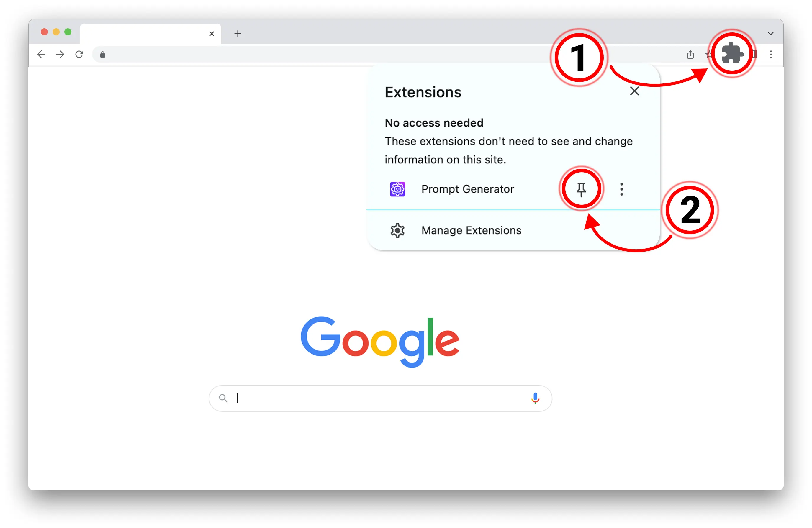Click the Manage Extensions gear icon
This screenshot has height=528, width=812.
coord(397,231)
